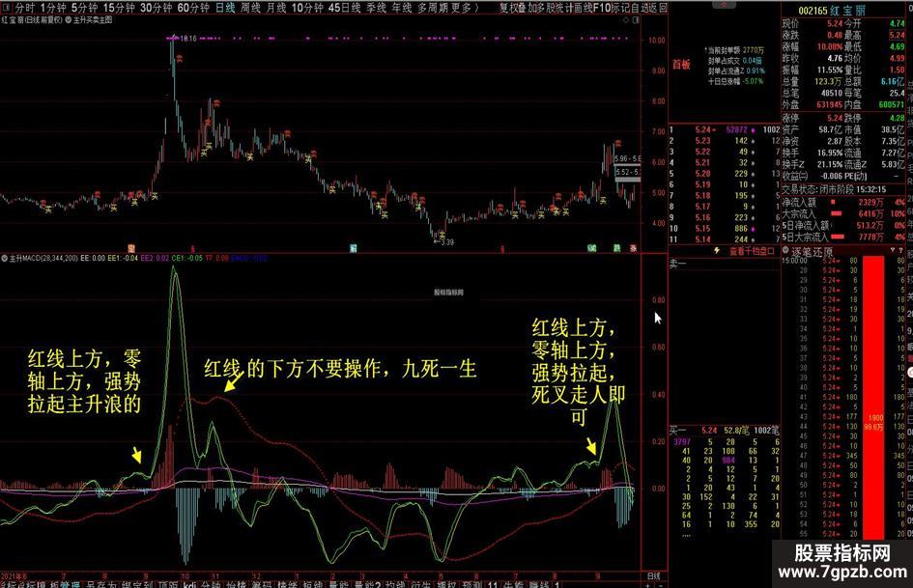The width and height of the screenshot is (913, 588).
Task: Open the 多周期 multi-period view
Action: click(x=431, y=8)
